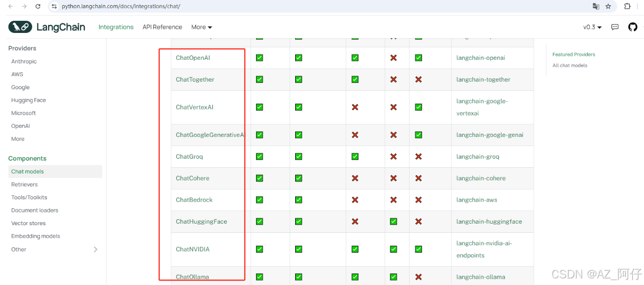The image size is (644, 285).
Task: Open the browser extensions puzzle icon
Action: (x=627, y=6)
